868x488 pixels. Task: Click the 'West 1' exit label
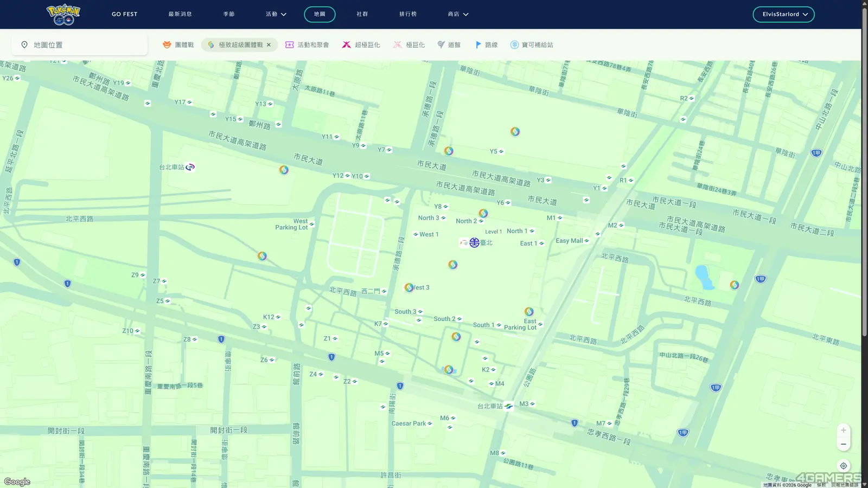(429, 234)
